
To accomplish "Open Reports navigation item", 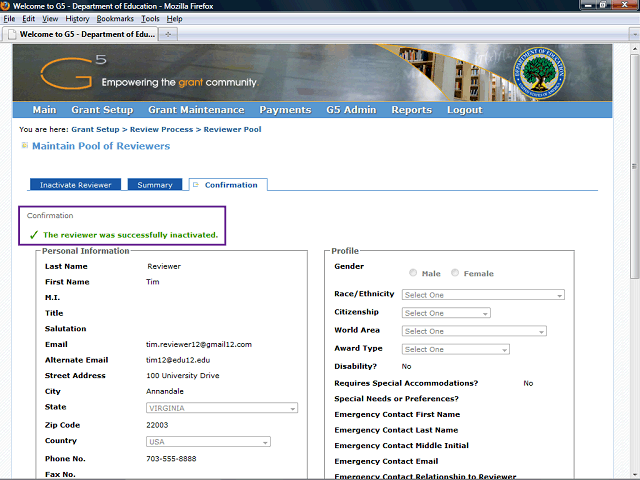I will click(x=411, y=110).
